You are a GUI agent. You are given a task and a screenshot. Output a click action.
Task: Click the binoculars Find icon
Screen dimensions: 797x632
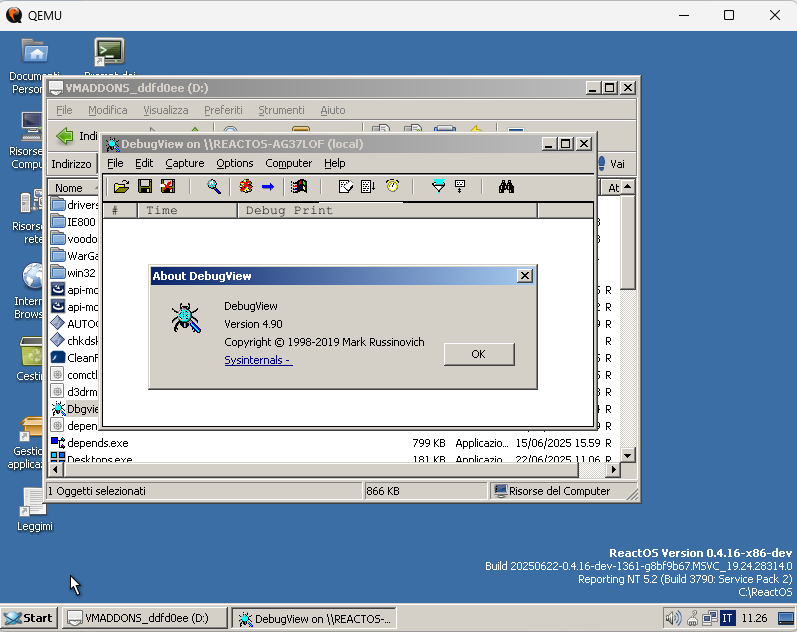[506, 187]
